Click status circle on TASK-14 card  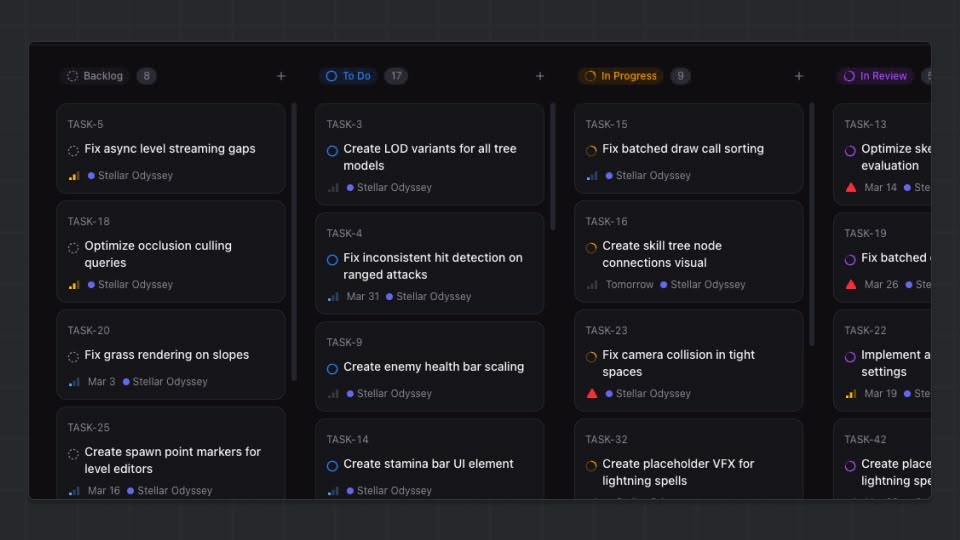(332, 466)
